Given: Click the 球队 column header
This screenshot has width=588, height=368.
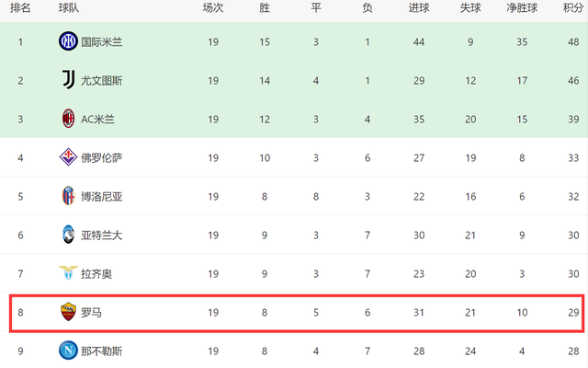Looking at the screenshot, I should [68, 7].
